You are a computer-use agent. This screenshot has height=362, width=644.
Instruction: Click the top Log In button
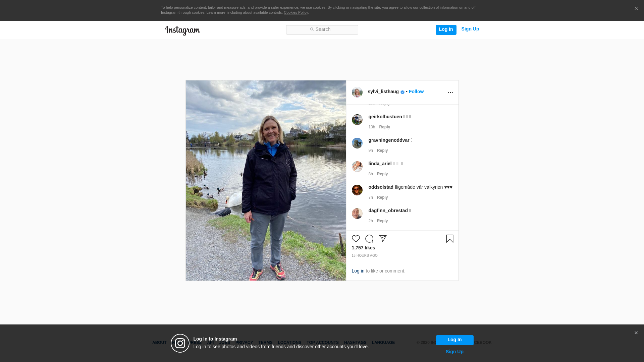click(446, 30)
